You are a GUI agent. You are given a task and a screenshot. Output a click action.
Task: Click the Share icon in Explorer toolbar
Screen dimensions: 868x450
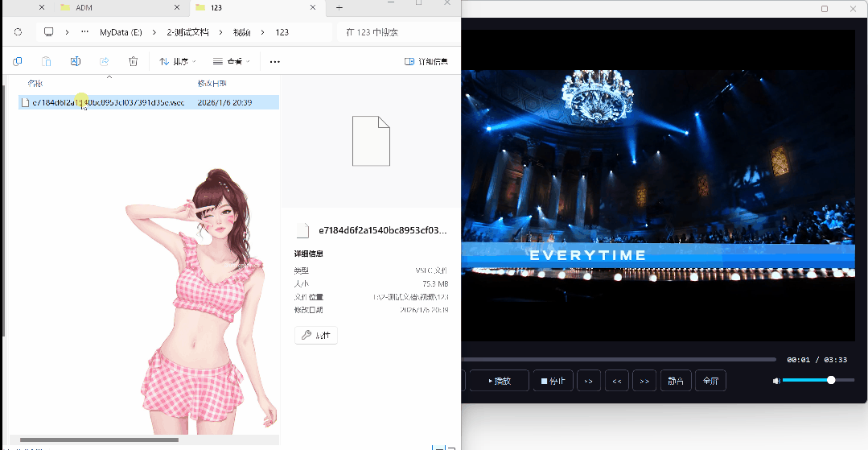pyautogui.click(x=105, y=61)
